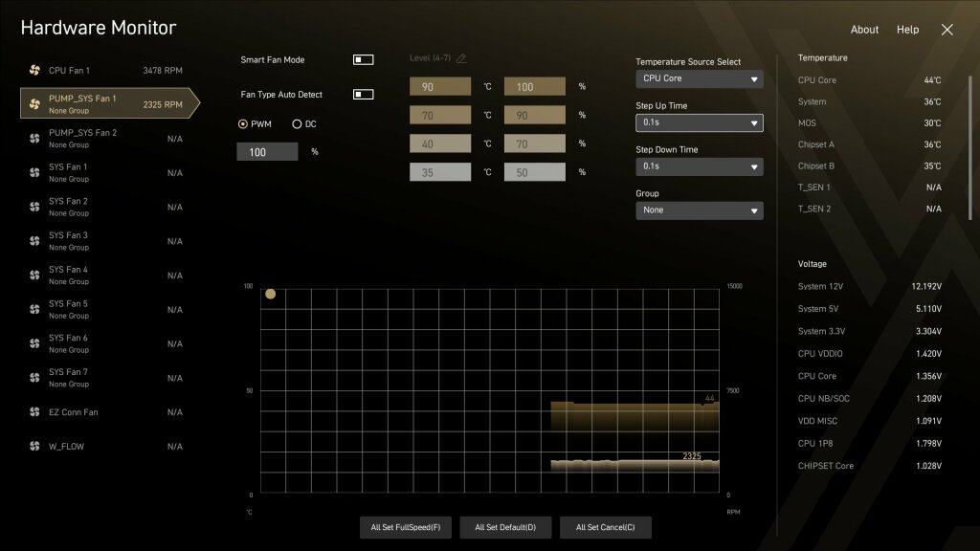Toggle the Fan Type Auto Detect switch

pyautogui.click(x=363, y=95)
